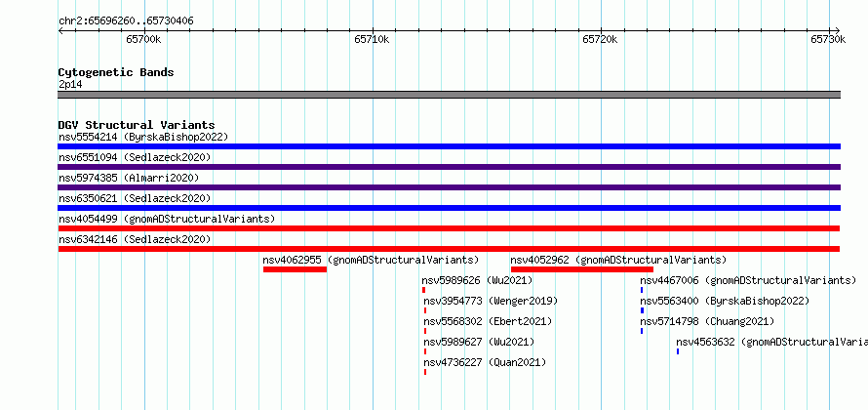Click small blue marker under nsv5714798
The width and height of the screenshot is (868, 410).
(x=642, y=331)
